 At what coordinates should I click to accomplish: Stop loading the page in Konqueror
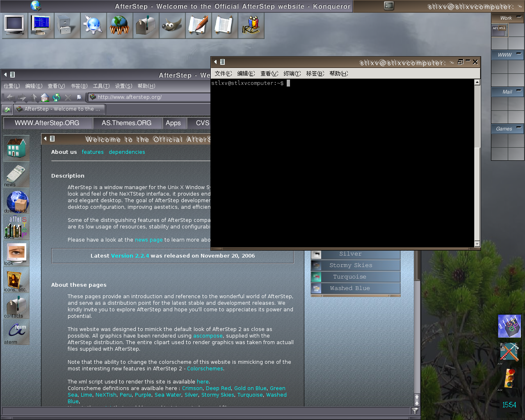click(x=68, y=97)
